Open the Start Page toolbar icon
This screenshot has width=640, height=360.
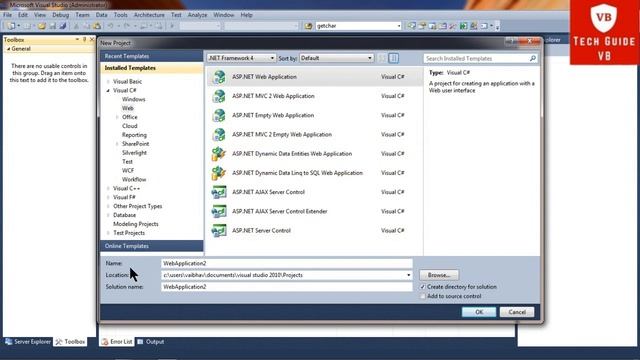point(463,26)
